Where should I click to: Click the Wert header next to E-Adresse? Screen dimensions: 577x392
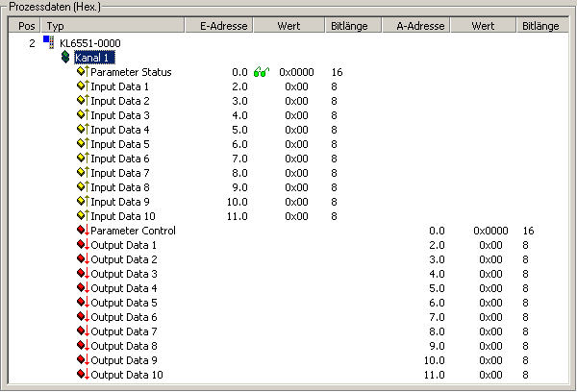[x=288, y=26]
